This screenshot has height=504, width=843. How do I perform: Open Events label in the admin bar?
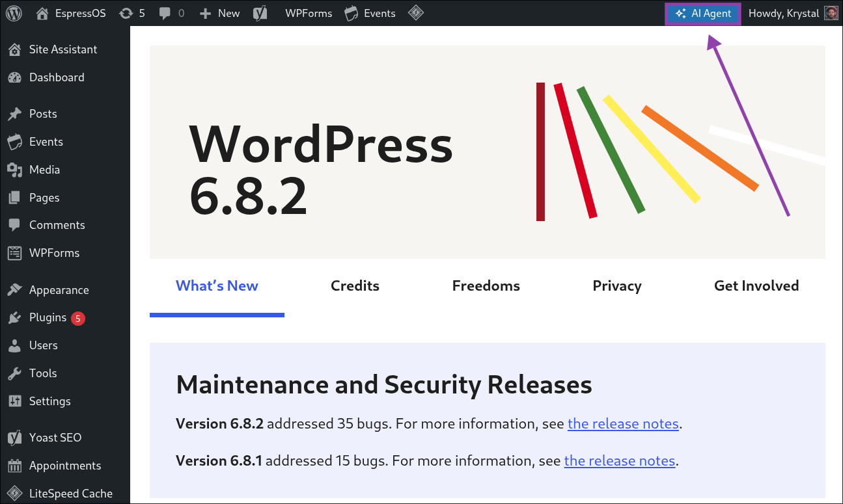coord(380,13)
